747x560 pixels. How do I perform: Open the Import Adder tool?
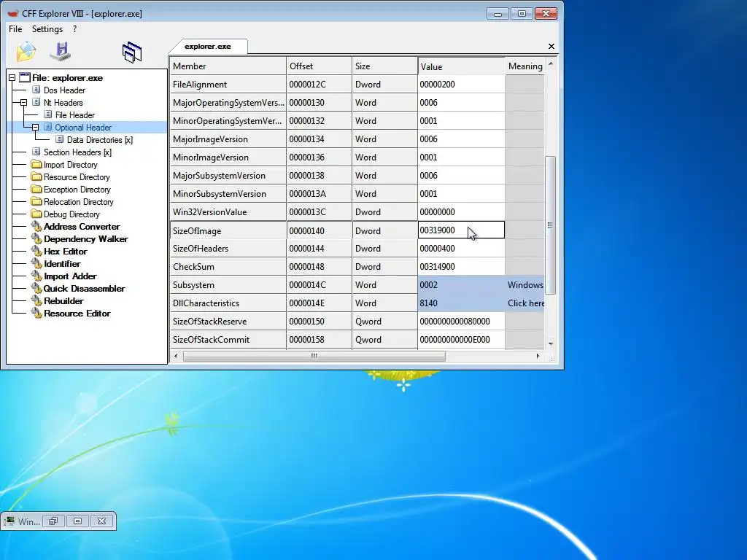click(x=70, y=276)
